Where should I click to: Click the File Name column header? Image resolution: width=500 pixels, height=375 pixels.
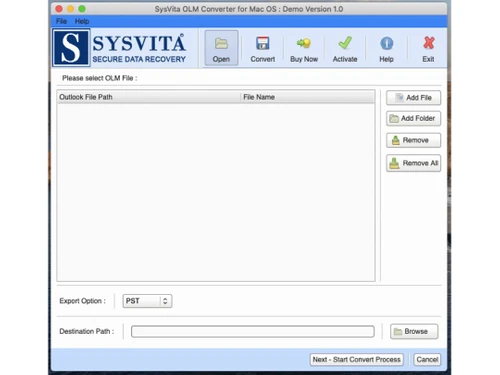click(x=308, y=97)
